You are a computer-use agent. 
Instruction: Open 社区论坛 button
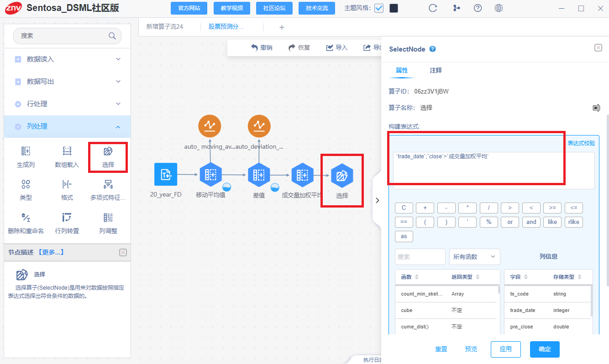click(274, 8)
